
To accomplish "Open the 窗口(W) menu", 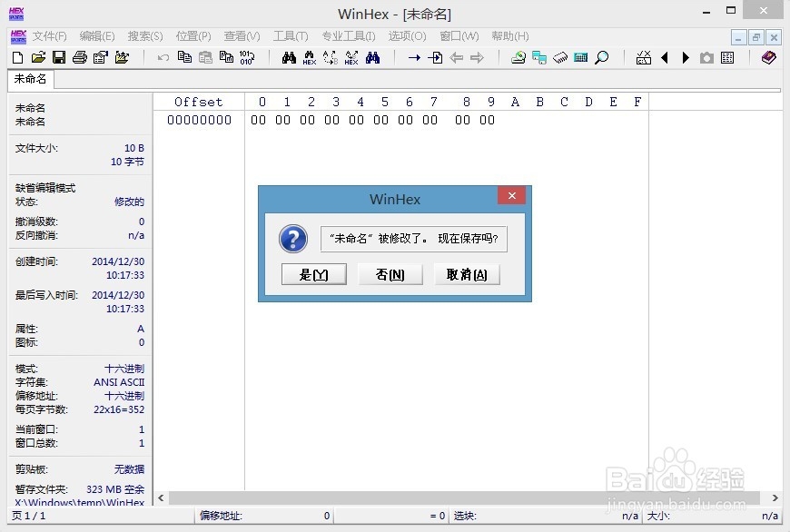I will click(459, 36).
